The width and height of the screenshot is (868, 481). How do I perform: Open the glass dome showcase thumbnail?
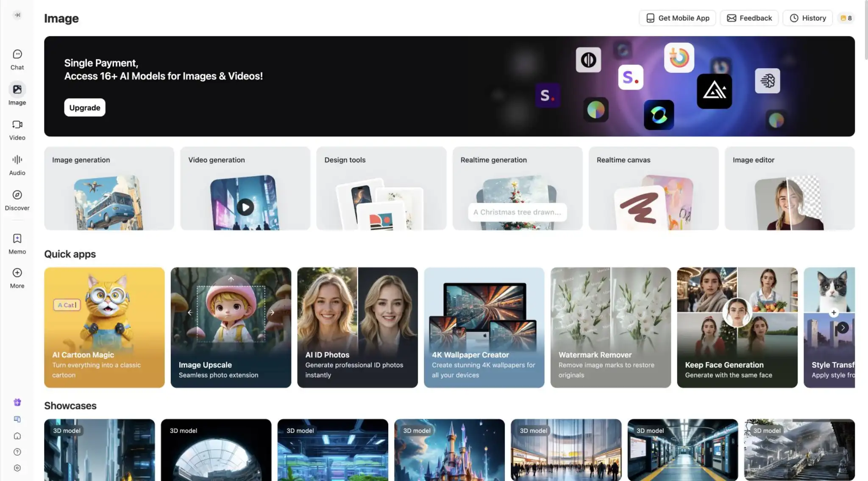point(216,450)
